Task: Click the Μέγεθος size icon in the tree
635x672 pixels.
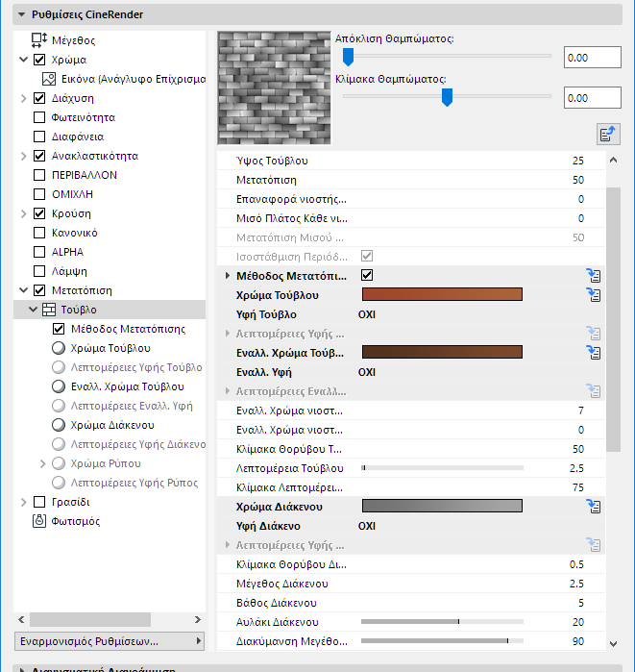Action: (39, 40)
